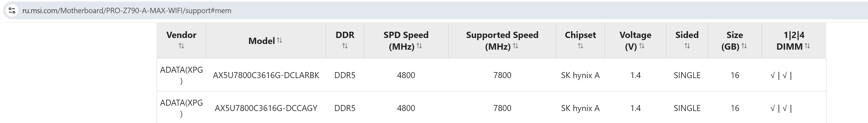This screenshot has width=868, height=123.
Task: Sort by Size (GB) arrows icon
Action: coord(744,46)
